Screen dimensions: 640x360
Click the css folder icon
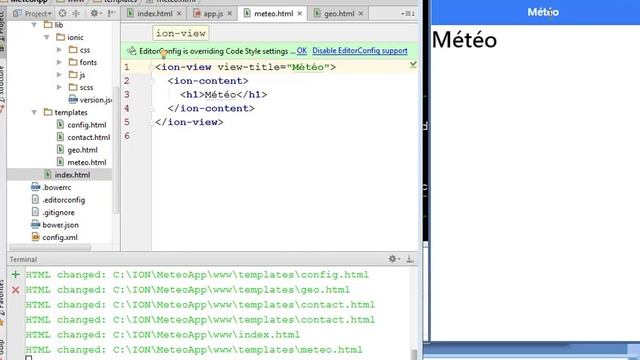click(x=73, y=49)
